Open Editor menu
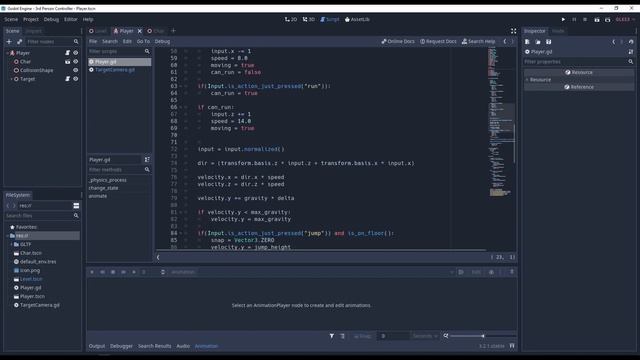Screen dimensions: 640x360 [71, 19]
